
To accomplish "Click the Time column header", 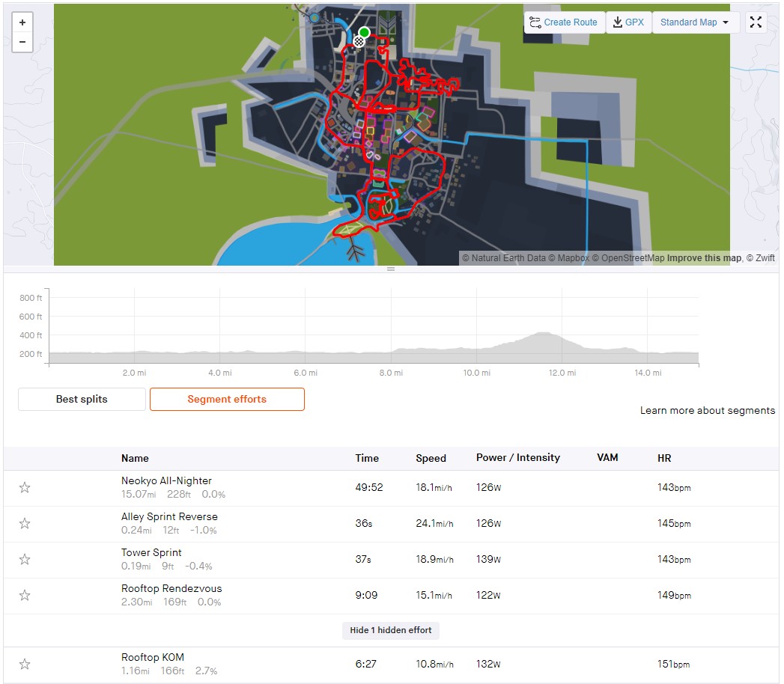I will pyautogui.click(x=367, y=458).
